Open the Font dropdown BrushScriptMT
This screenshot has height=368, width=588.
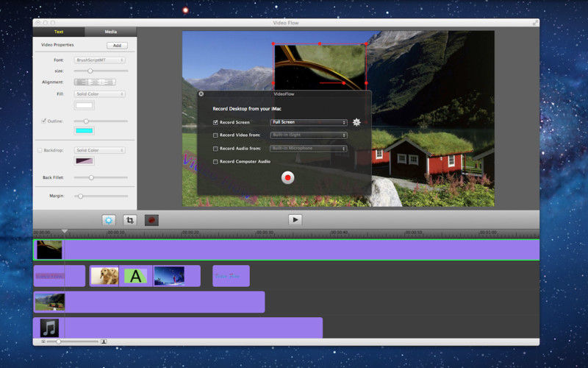coord(99,60)
